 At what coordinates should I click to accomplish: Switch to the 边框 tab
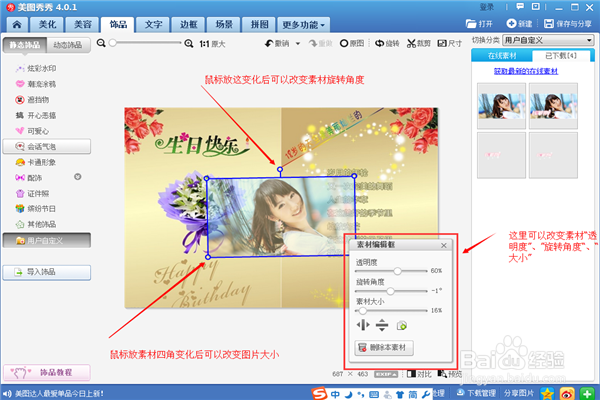point(189,24)
